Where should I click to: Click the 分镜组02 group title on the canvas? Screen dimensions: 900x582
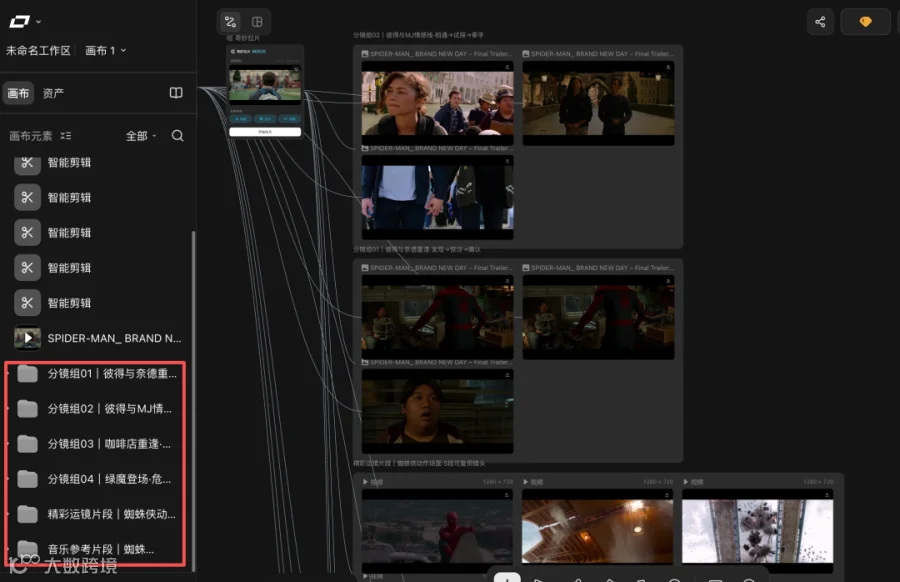click(x=418, y=35)
